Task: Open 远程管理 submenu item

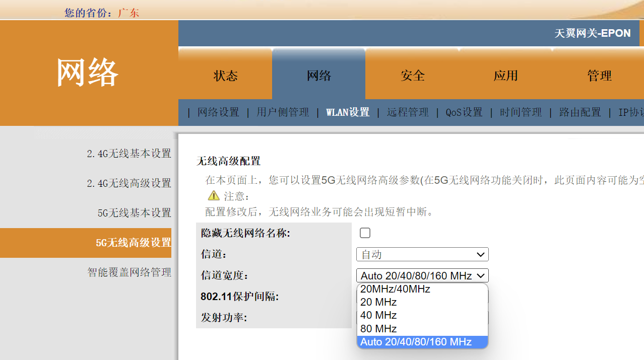Action: [408, 112]
